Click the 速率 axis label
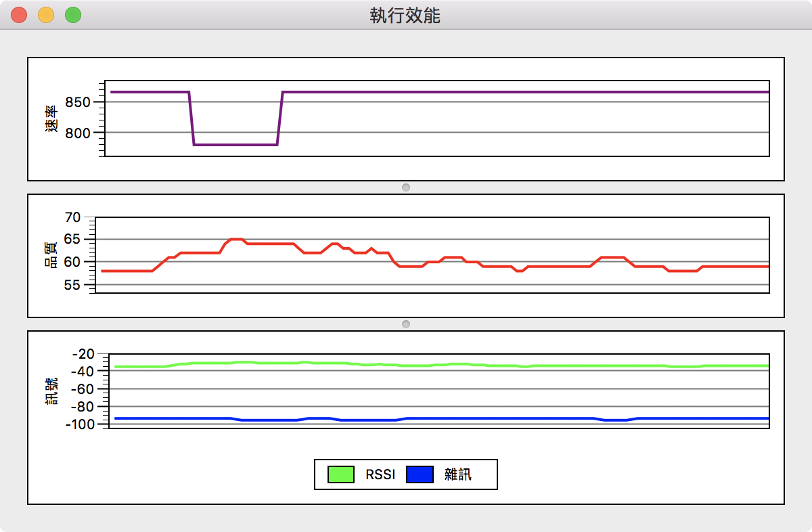 (x=51, y=119)
